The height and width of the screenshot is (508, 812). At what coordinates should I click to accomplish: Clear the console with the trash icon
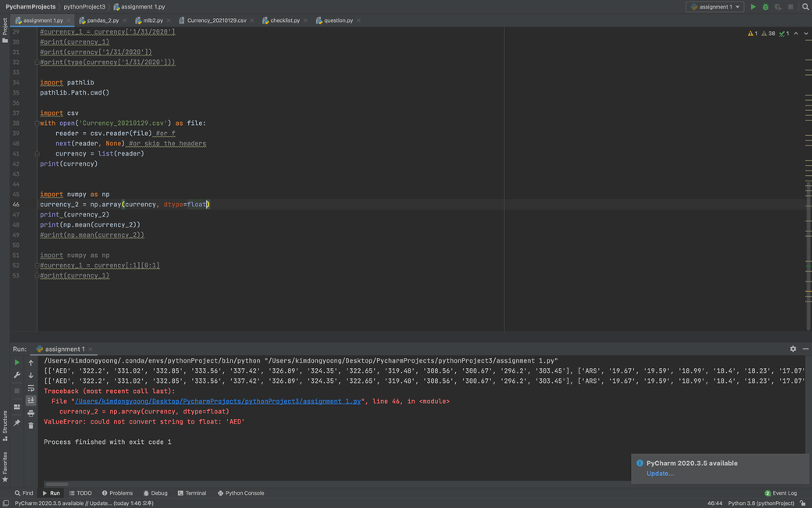point(30,425)
